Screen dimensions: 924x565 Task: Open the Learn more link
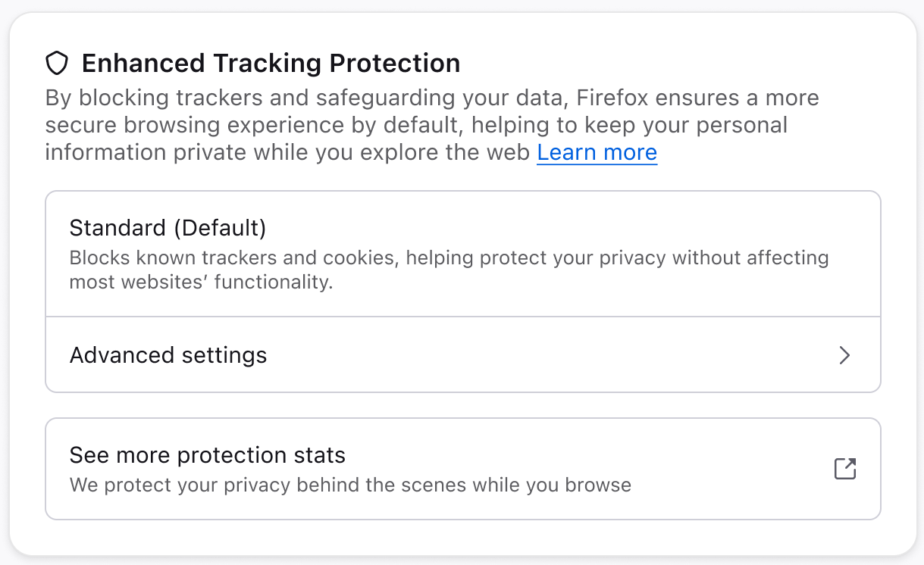tap(597, 152)
